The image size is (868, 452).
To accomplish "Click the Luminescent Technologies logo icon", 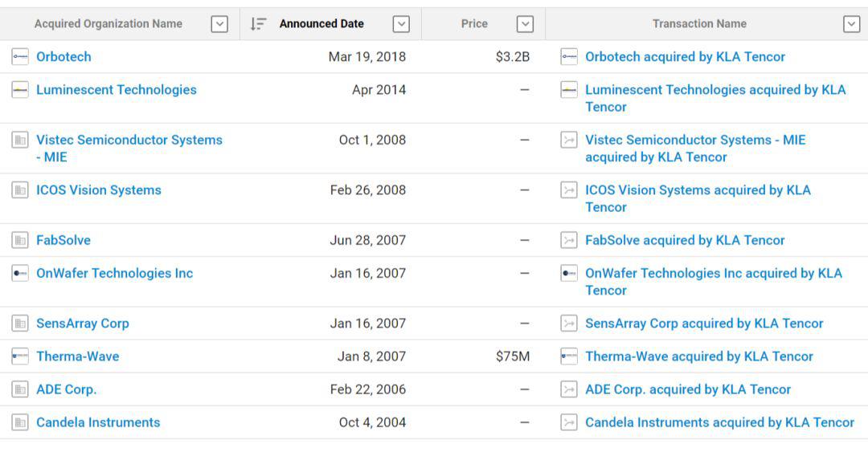I will coord(20,90).
